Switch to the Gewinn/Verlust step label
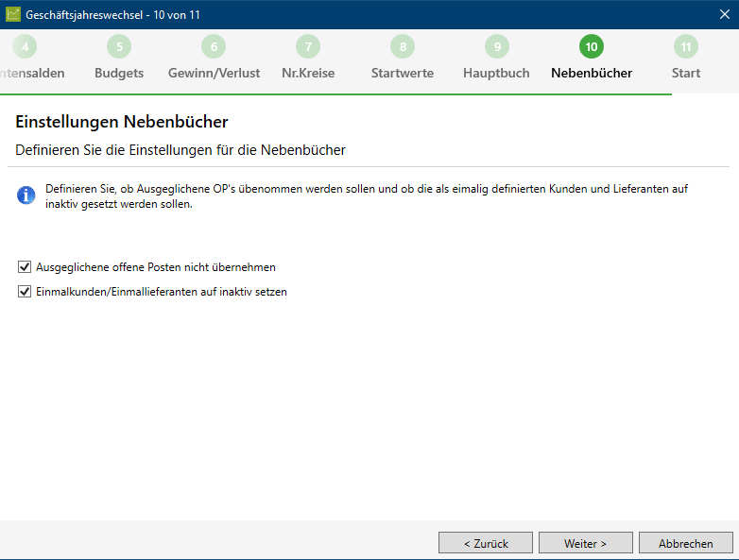The width and height of the screenshot is (739, 560). tap(214, 73)
